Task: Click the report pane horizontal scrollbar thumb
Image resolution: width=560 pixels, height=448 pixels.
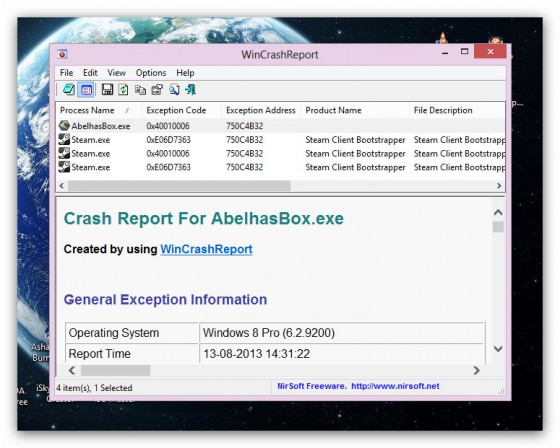Action: [115, 370]
